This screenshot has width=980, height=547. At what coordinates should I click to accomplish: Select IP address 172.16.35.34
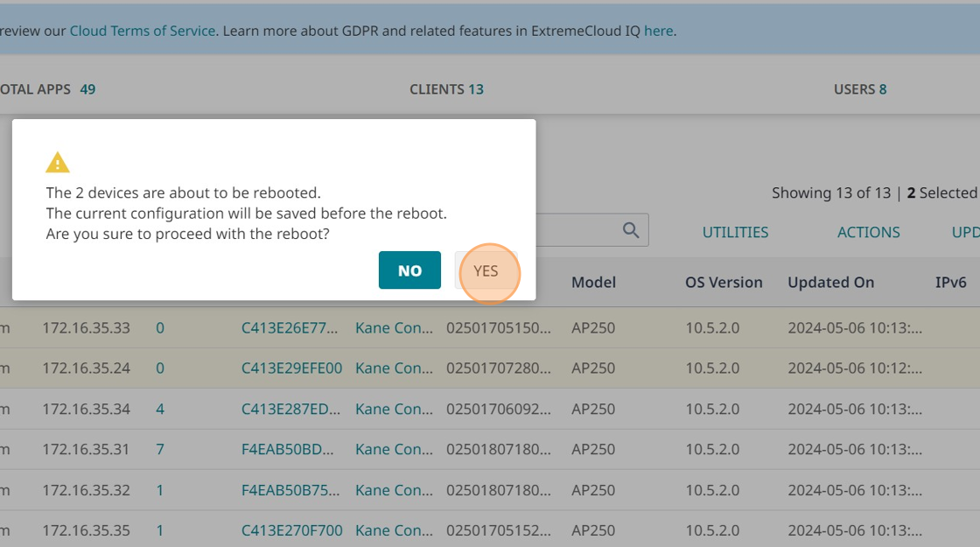(x=87, y=409)
